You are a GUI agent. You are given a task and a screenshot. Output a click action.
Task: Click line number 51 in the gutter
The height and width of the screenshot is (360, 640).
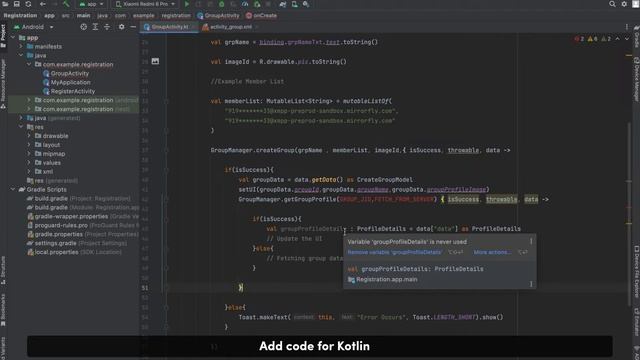145,288
